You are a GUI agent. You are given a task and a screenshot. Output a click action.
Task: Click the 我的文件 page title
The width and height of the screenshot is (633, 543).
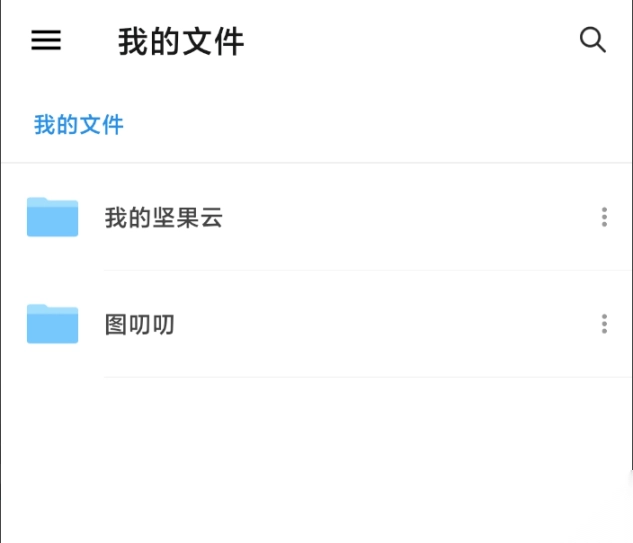181,42
